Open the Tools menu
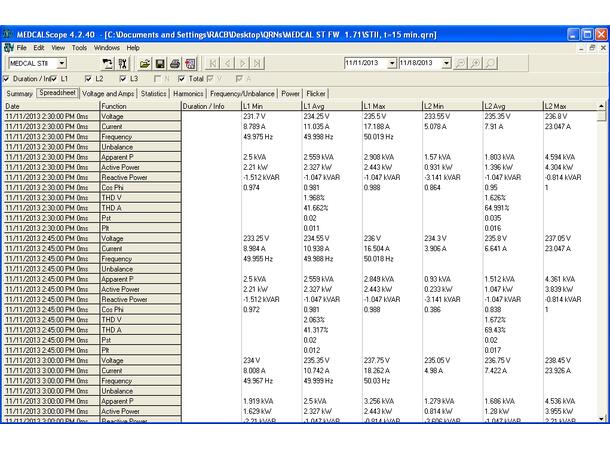The height and width of the screenshot is (450, 610). pos(79,48)
